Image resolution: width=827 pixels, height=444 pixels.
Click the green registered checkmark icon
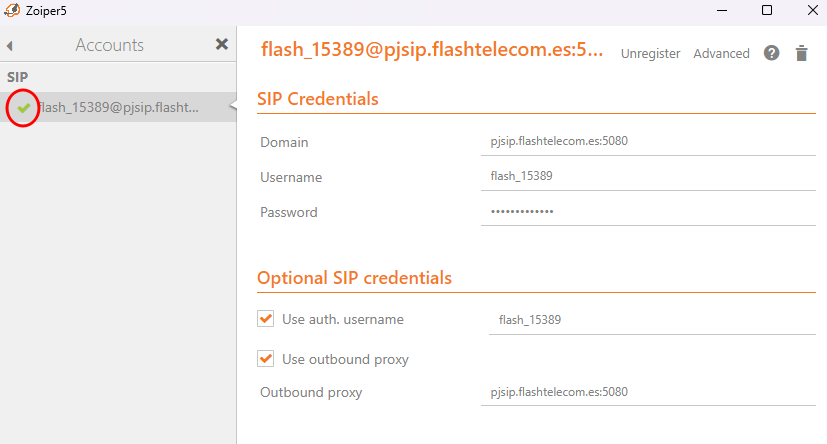click(x=23, y=107)
